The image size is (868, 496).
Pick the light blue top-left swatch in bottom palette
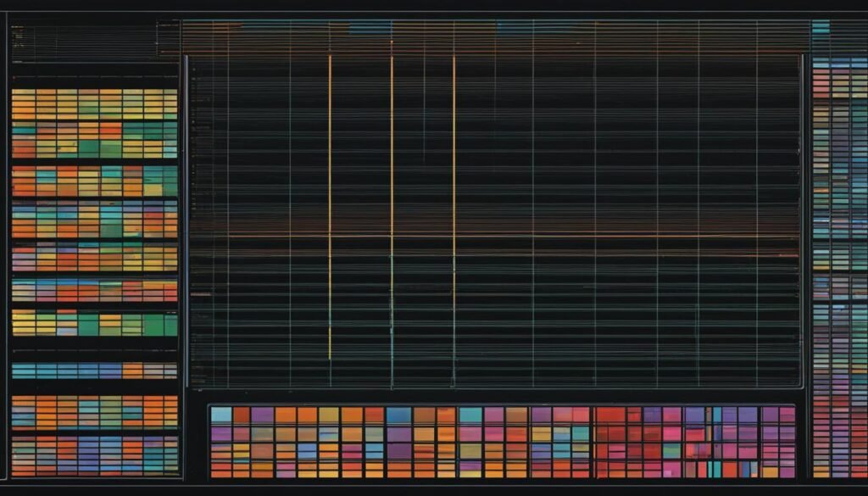(x=220, y=415)
